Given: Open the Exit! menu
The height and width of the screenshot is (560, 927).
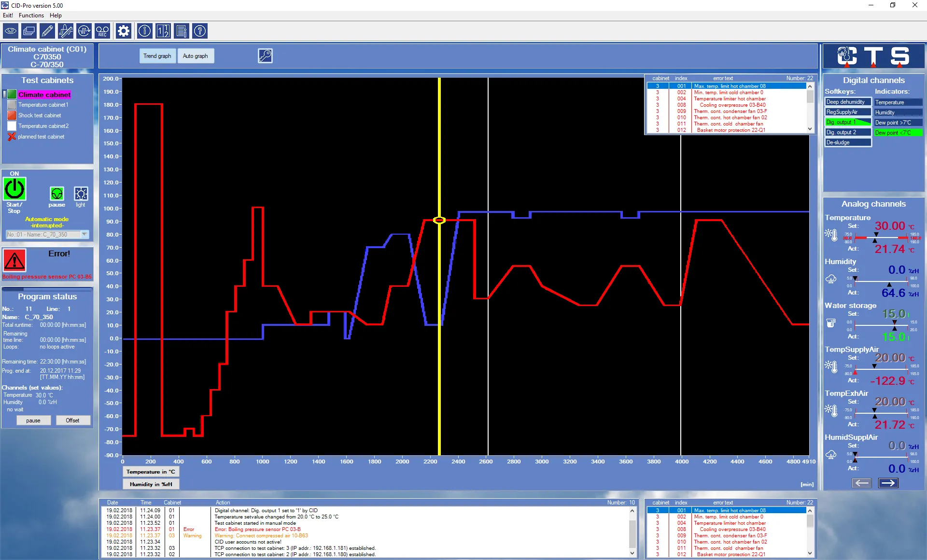Looking at the screenshot, I should pyautogui.click(x=8, y=15).
